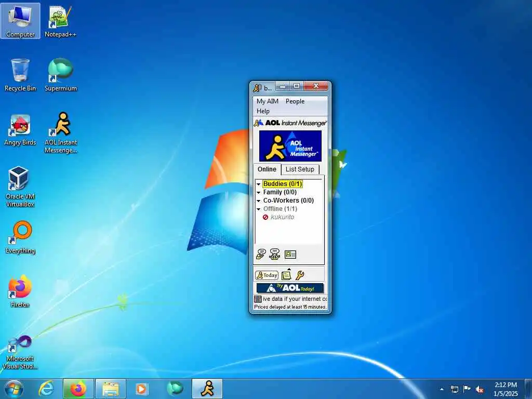Click the Try AOL Today banner
Viewport: 532px width, 399px height.
(x=290, y=288)
